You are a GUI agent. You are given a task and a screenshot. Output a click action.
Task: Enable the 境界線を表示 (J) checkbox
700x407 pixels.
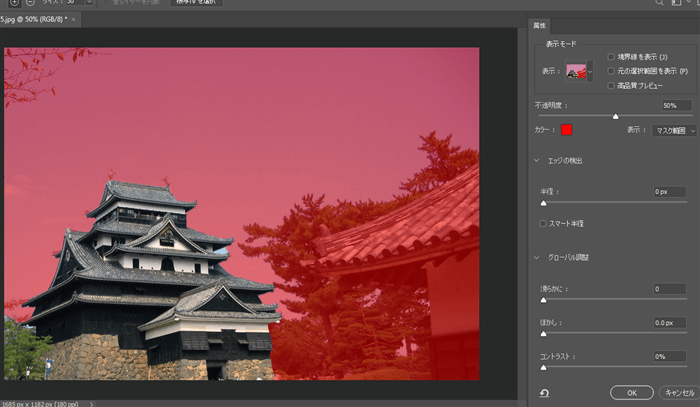click(x=611, y=57)
